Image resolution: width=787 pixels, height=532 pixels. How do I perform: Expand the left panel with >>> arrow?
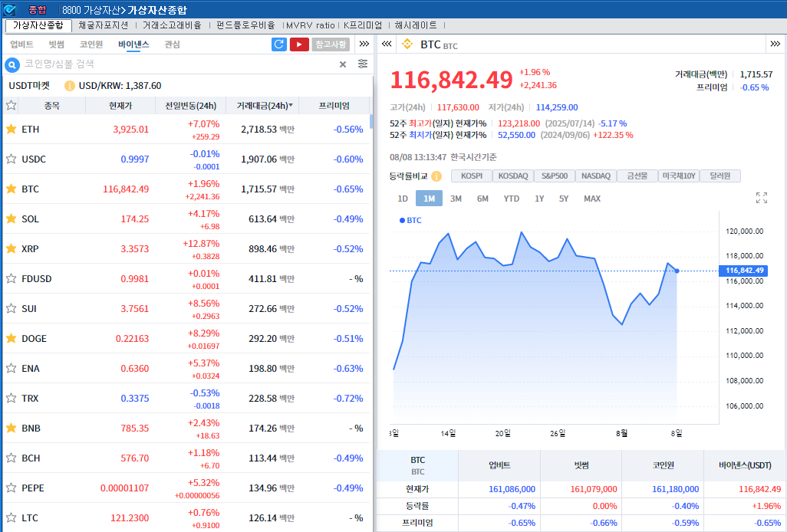tap(364, 44)
